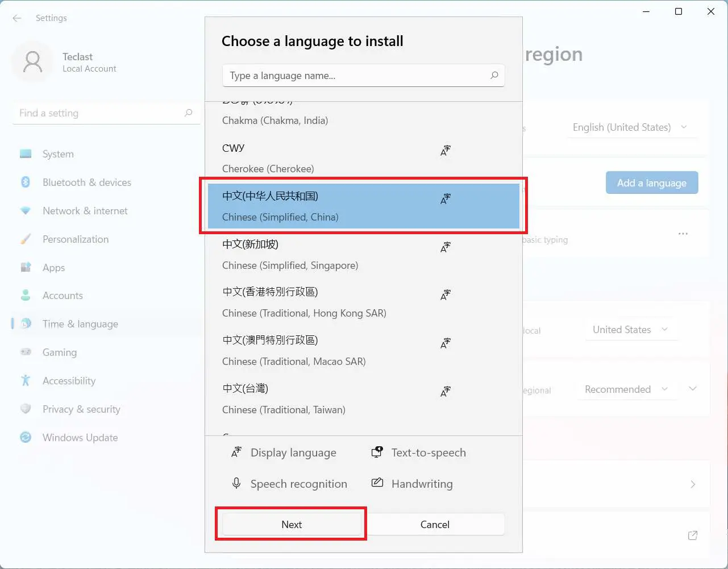Click the Accessibility icon in sidebar
Image resolution: width=728 pixels, height=569 pixels.
click(26, 381)
